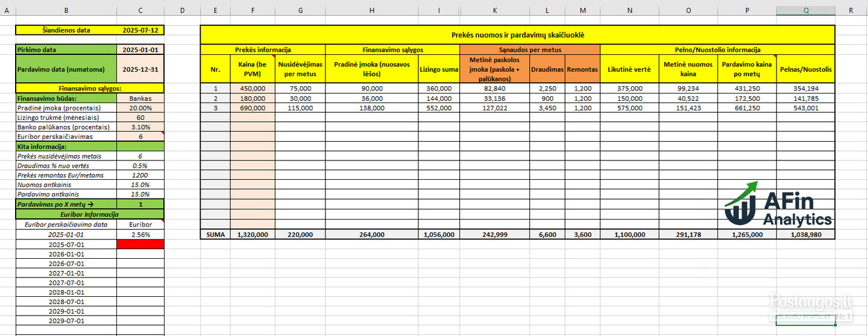Image resolution: width=868 pixels, height=336 pixels.
Task: Select column header B
Action: click(x=66, y=11)
